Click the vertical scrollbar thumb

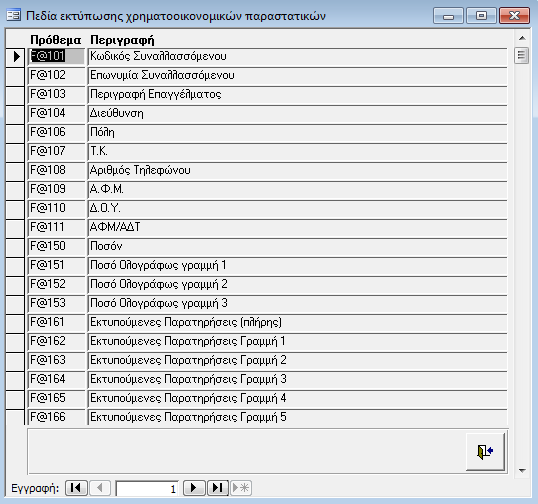[x=522, y=55]
